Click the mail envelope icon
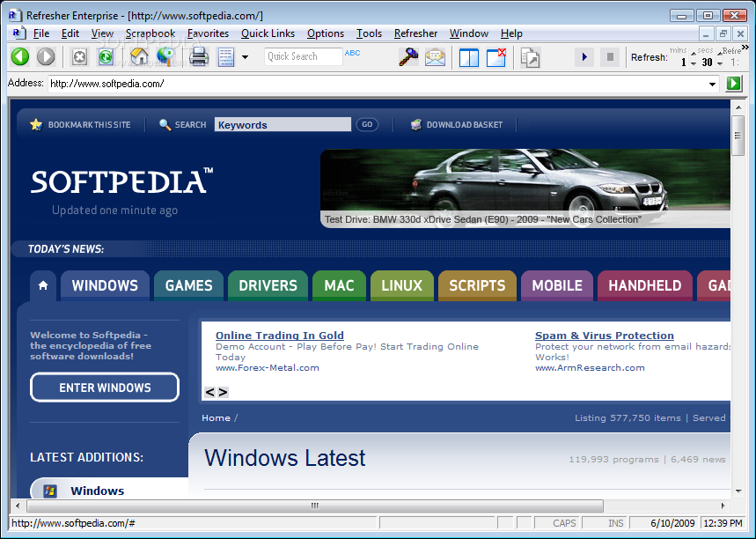Screen dimensions: 756x539 point(435,57)
